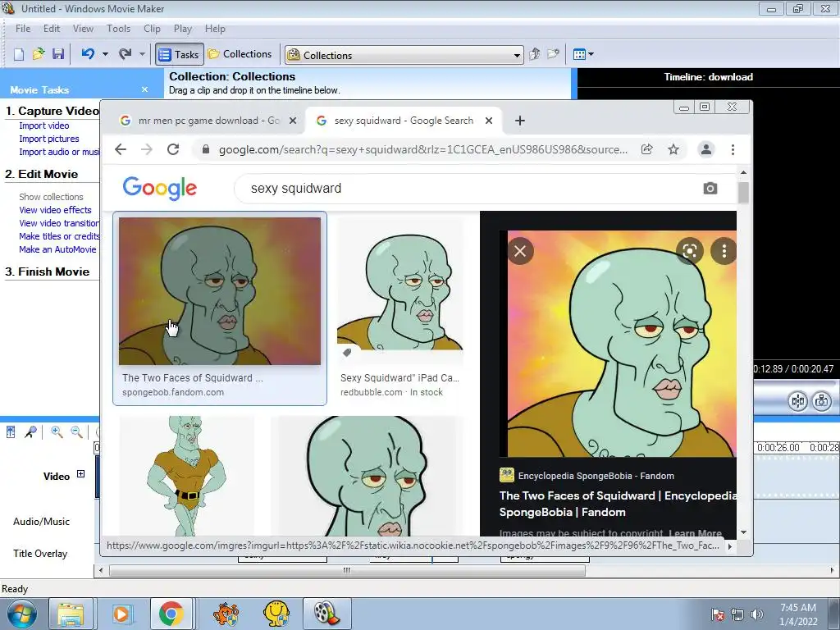Viewport: 840px width, 630px height.
Task: Search by image with camera icon
Action: (710, 189)
